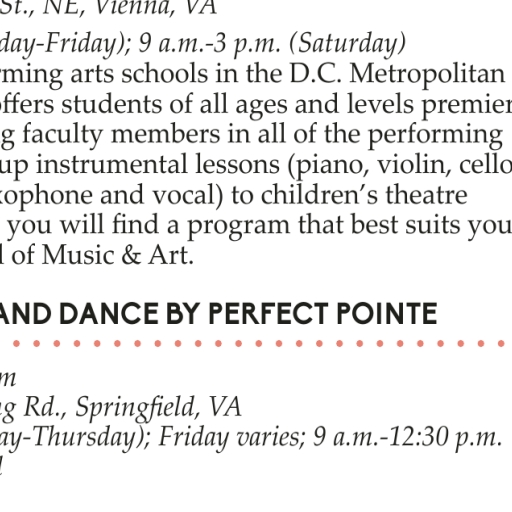The height and width of the screenshot is (512, 512).
Task: Click the word 'Metropolitan'
Action: pyautogui.click(x=427, y=74)
